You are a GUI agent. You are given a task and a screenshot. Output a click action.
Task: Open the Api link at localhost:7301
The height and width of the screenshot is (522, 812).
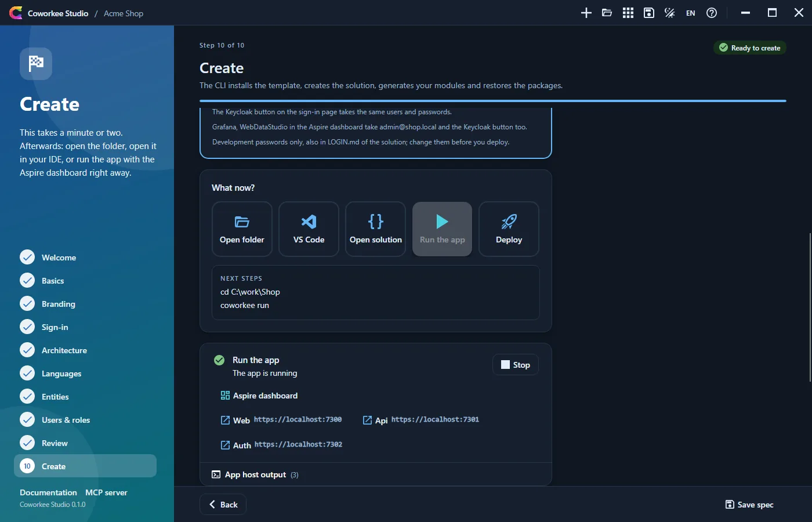pyautogui.click(x=421, y=420)
